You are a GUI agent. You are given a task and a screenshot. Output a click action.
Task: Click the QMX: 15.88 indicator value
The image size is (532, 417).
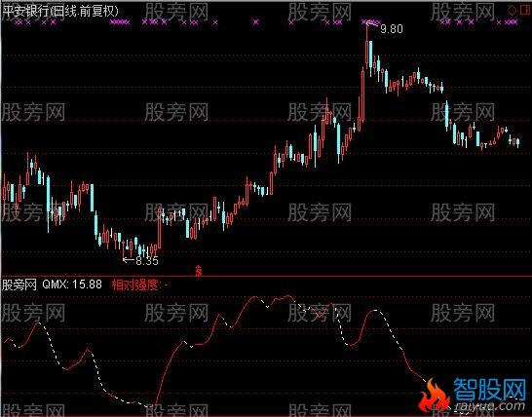coord(72,284)
